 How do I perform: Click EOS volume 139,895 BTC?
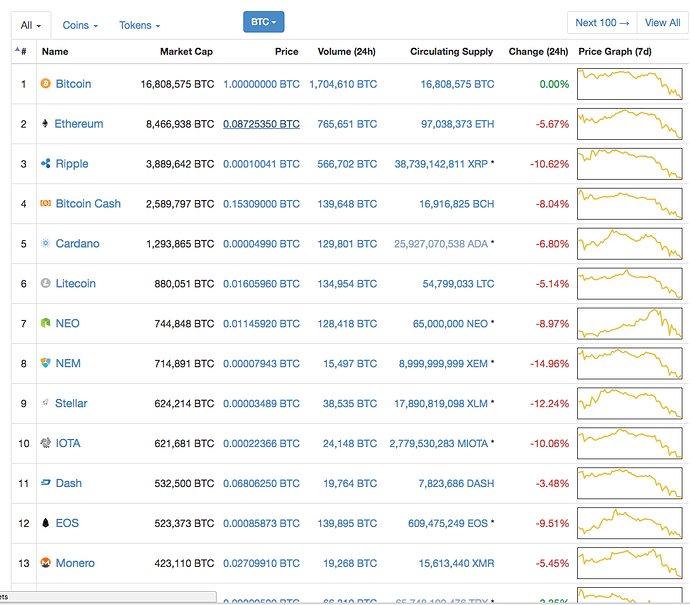[347, 524]
